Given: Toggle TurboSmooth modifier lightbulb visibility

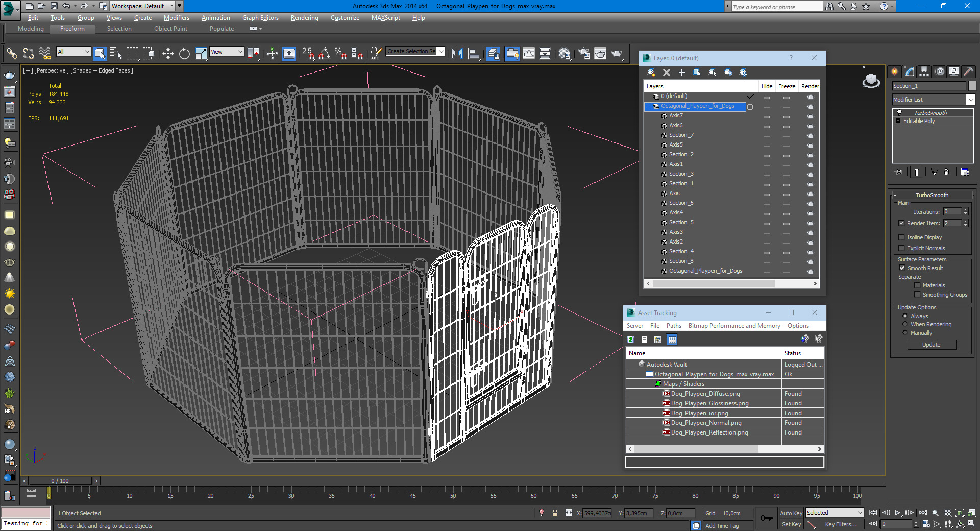Looking at the screenshot, I should 899,112.
